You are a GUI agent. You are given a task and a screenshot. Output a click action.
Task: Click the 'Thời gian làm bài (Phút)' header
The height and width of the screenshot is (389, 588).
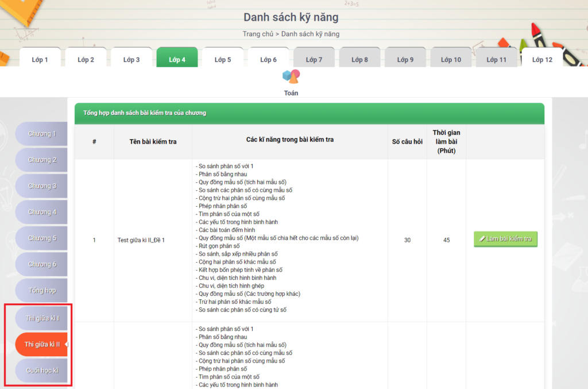(446, 142)
